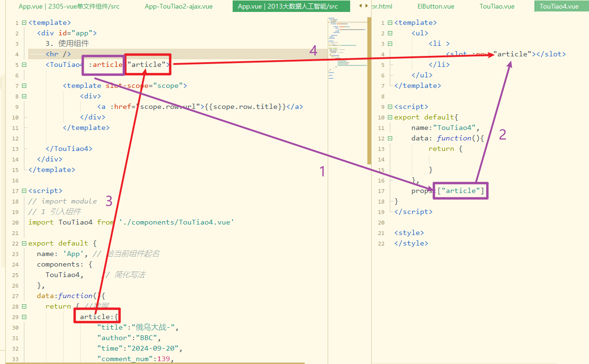Viewport: 589px width, 364px height.
Task: Click the '// 1 引入组件' comment
Action: click(54, 212)
